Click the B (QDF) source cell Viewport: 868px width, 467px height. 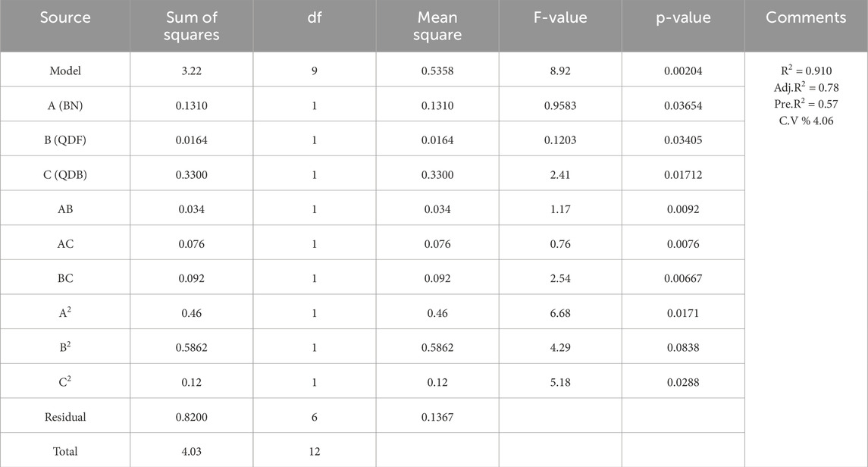coord(65,140)
